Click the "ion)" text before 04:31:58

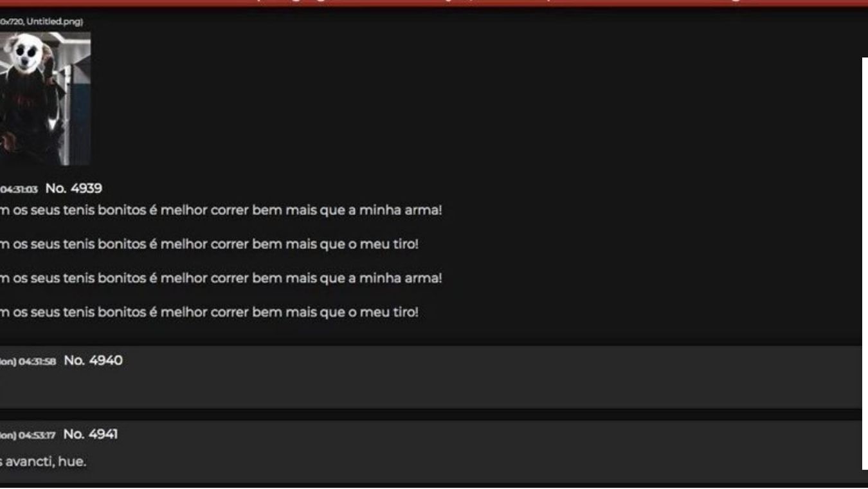(8, 362)
